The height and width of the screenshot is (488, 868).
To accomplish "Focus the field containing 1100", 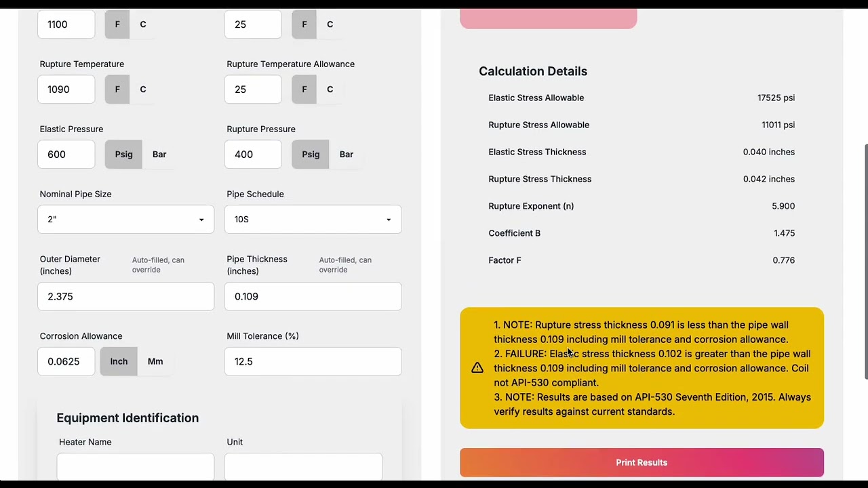I will point(66,24).
